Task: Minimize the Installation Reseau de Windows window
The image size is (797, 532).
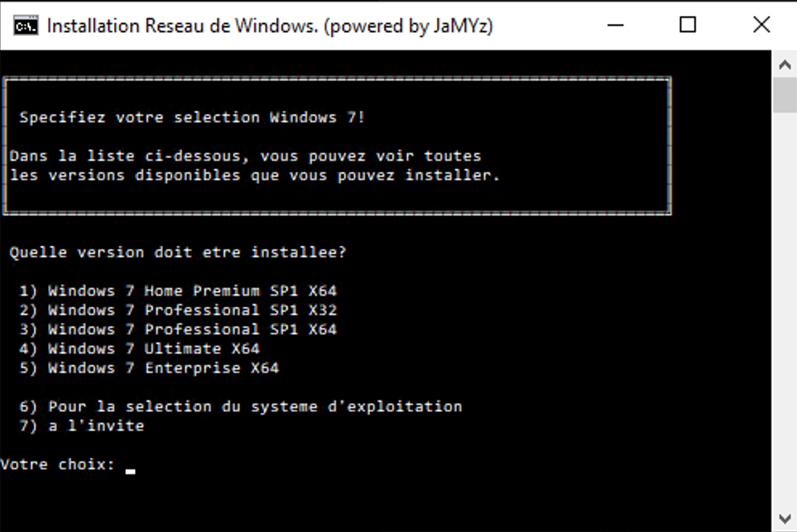Action: 616,25
